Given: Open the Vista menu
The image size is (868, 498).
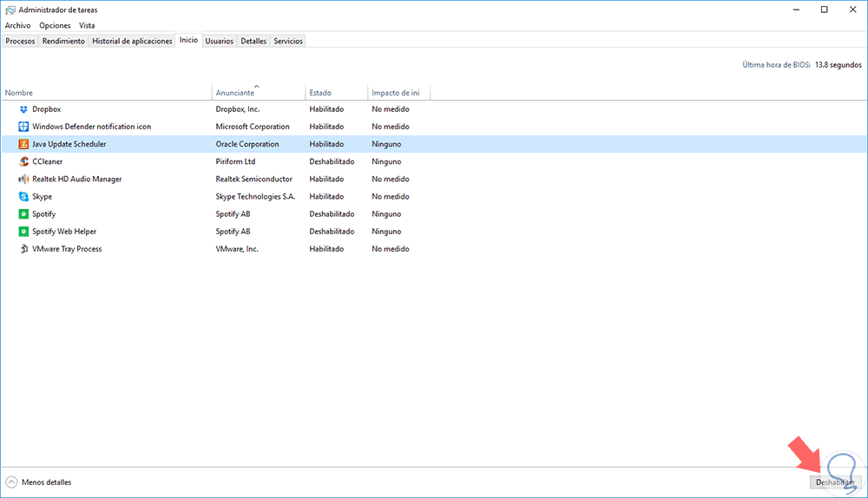Looking at the screenshot, I should click(x=87, y=25).
